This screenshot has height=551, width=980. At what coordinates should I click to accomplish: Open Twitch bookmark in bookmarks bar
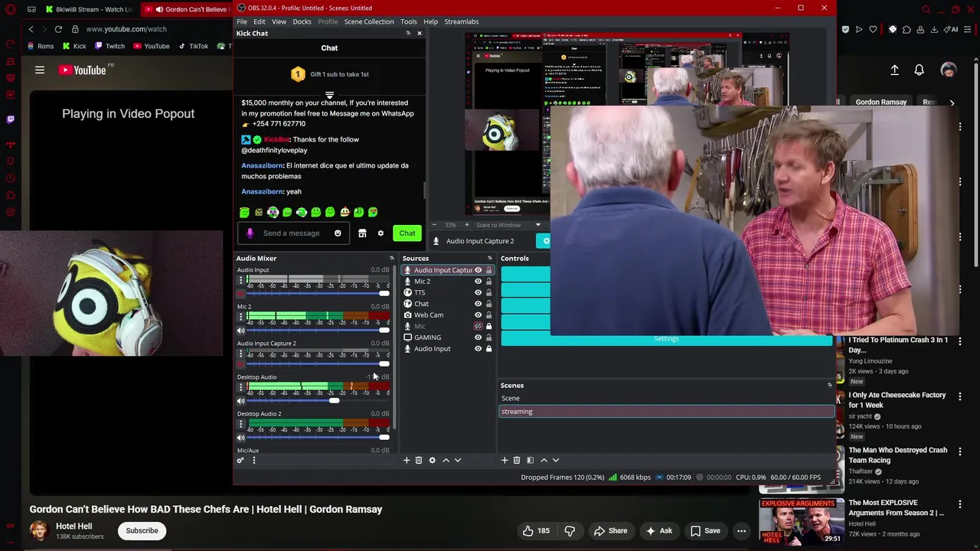point(108,46)
